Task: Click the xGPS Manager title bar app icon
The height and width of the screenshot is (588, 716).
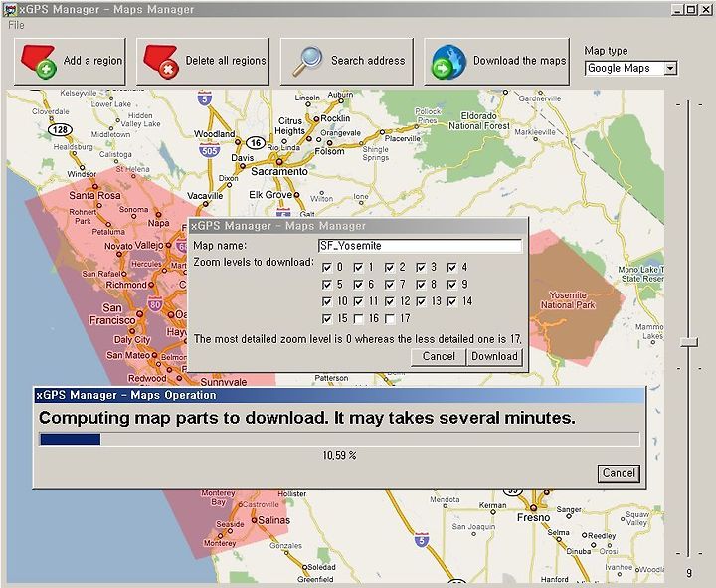Action: 10,10
